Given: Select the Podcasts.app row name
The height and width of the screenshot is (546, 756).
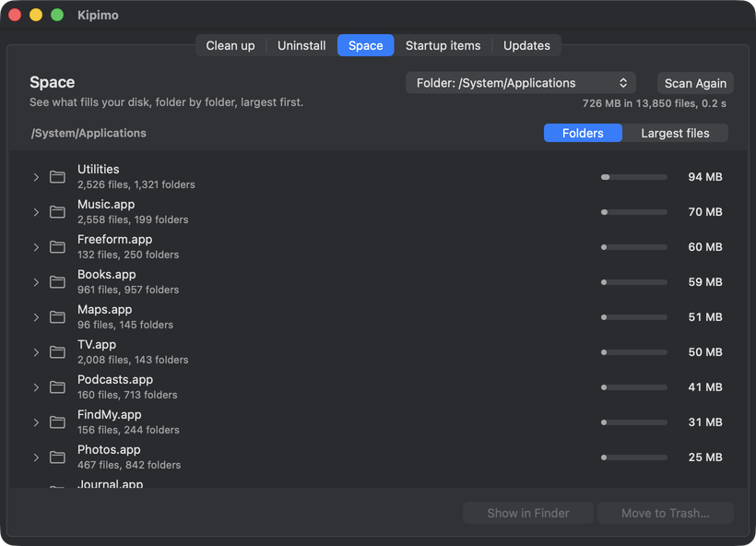Looking at the screenshot, I should [x=115, y=380].
